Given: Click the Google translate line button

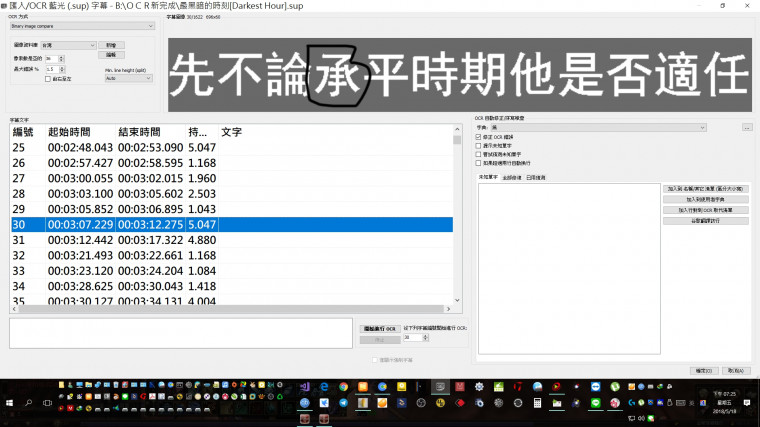Looking at the screenshot, I should [705, 221].
